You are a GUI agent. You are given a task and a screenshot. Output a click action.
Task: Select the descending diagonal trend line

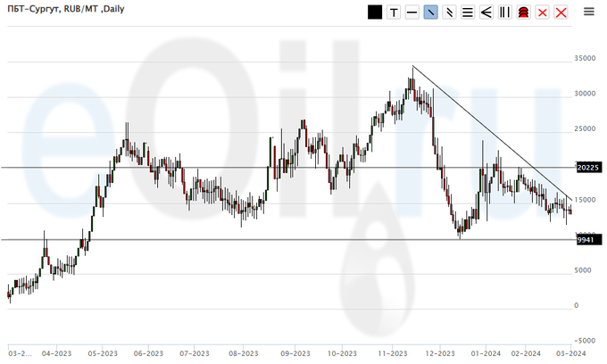point(491,134)
